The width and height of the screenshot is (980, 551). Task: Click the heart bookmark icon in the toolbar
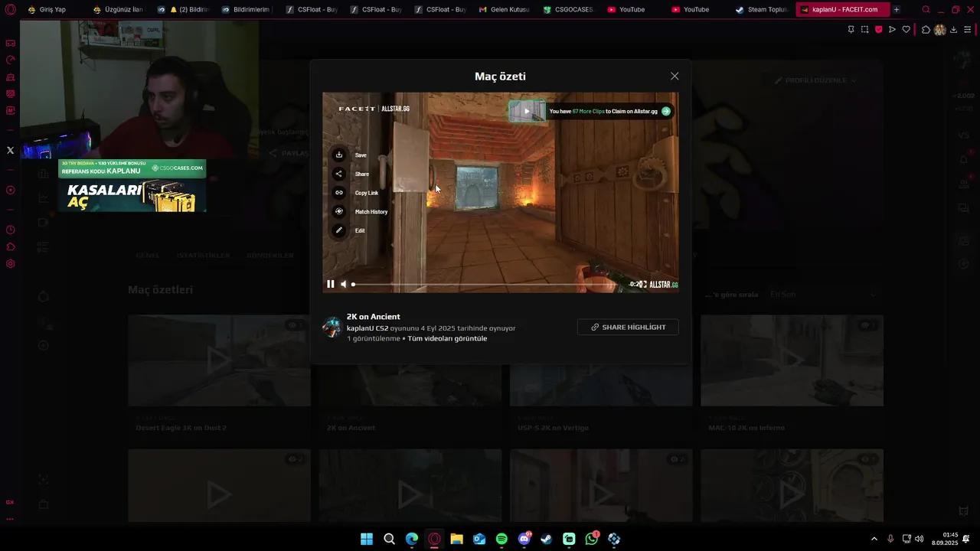coord(906,29)
